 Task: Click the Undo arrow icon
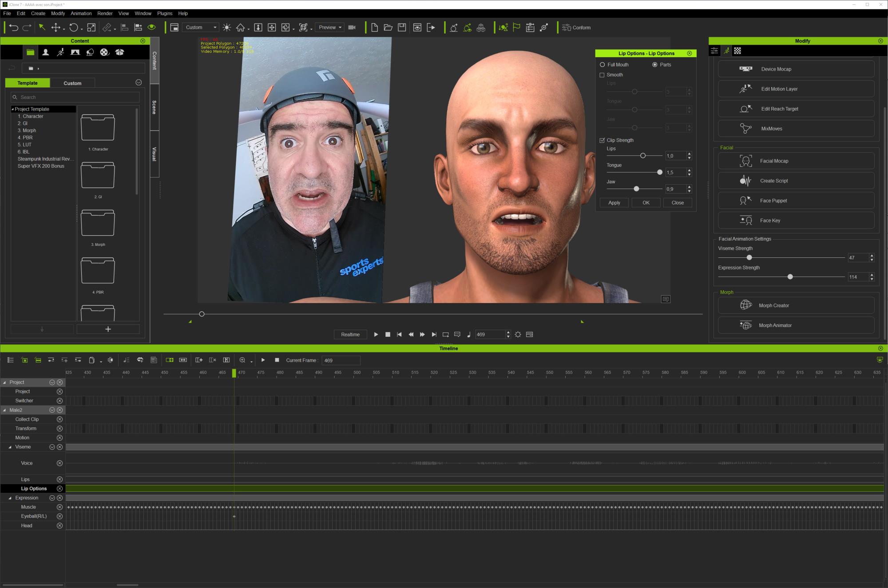14,28
